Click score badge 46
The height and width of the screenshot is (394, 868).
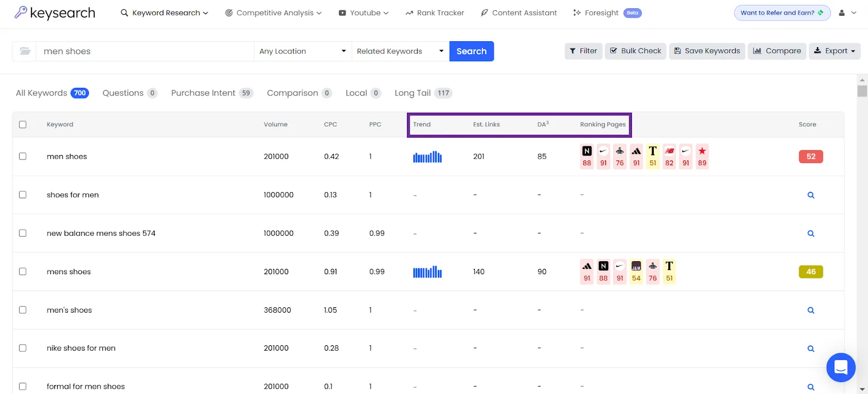(x=810, y=272)
